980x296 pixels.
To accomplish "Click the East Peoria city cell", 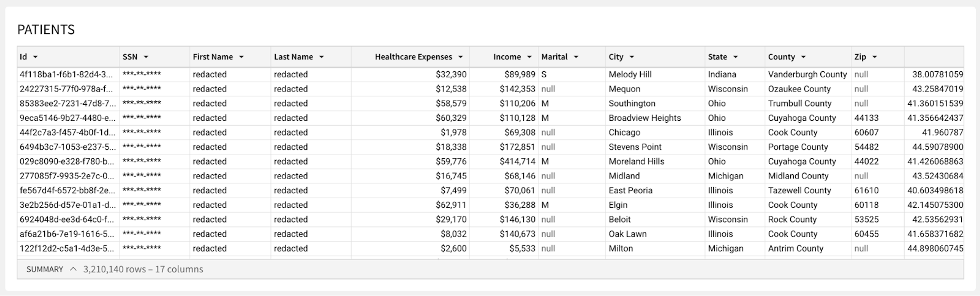I will click(655, 191).
